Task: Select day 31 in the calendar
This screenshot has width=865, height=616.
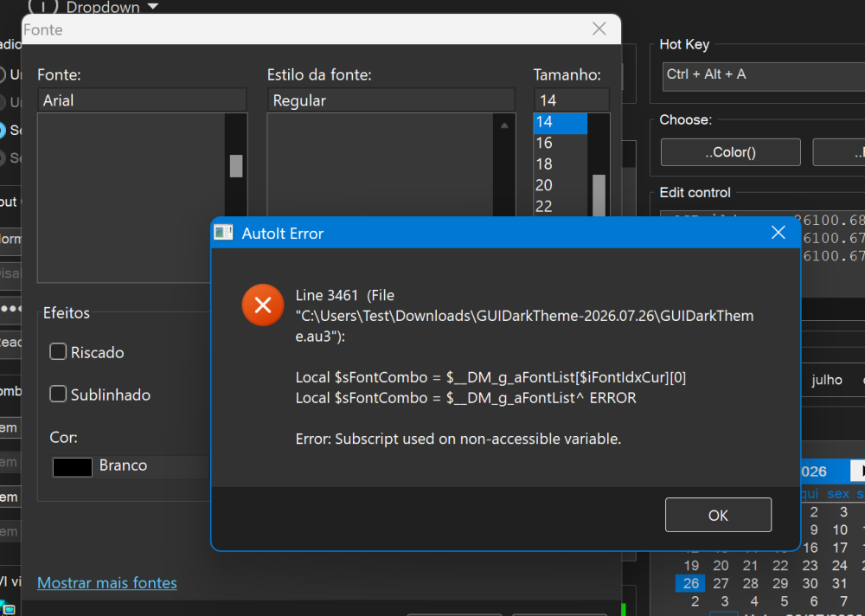Action: pyautogui.click(x=840, y=583)
